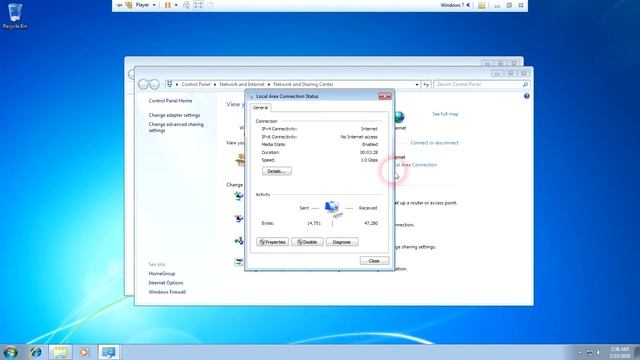Open the taskbar clock and date

[620, 352]
